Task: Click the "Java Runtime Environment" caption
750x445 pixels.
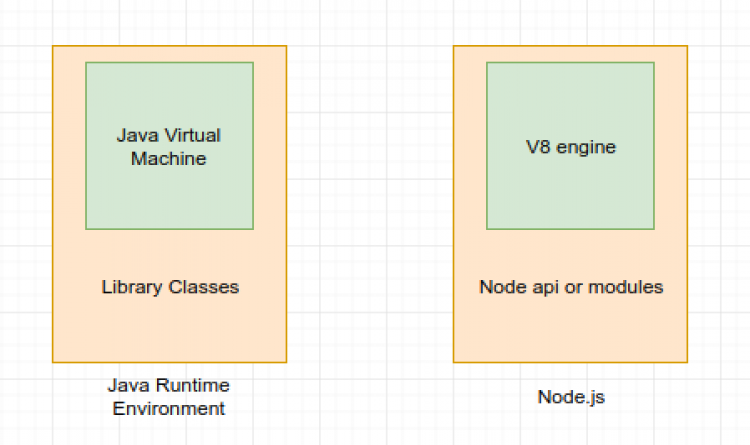Action: pyautogui.click(x=168, y=396)
